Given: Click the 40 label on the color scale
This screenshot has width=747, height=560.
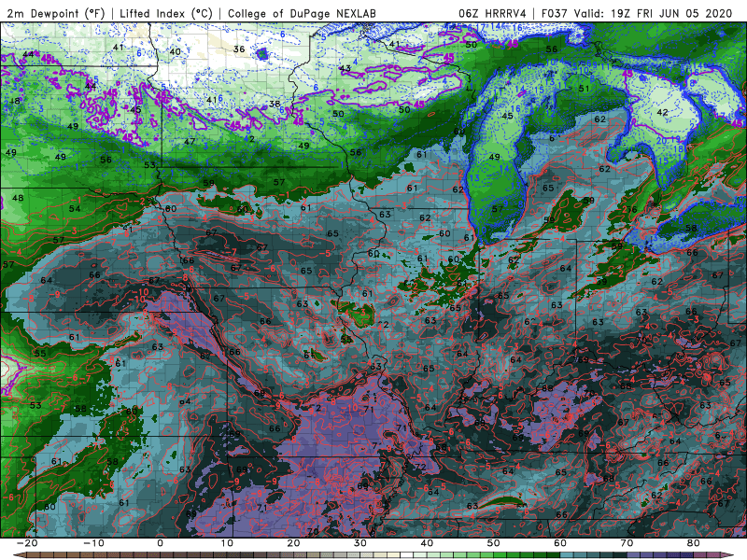Looking at the screenshot, I should pos(427,543).
